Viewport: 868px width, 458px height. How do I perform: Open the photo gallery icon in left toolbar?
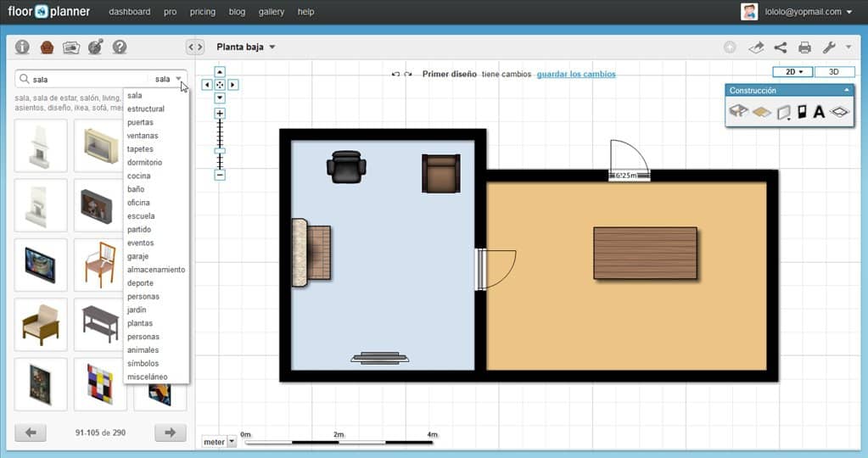click(x=71, y=47)
